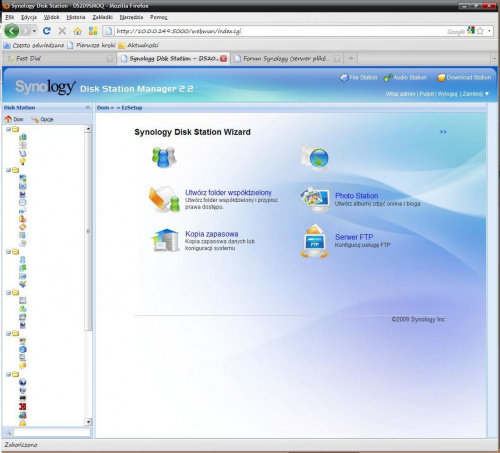The width and height of the screenshot is (500, 453).
Task: Close the Synology Disk Station tab
Action: click(223, 59)
